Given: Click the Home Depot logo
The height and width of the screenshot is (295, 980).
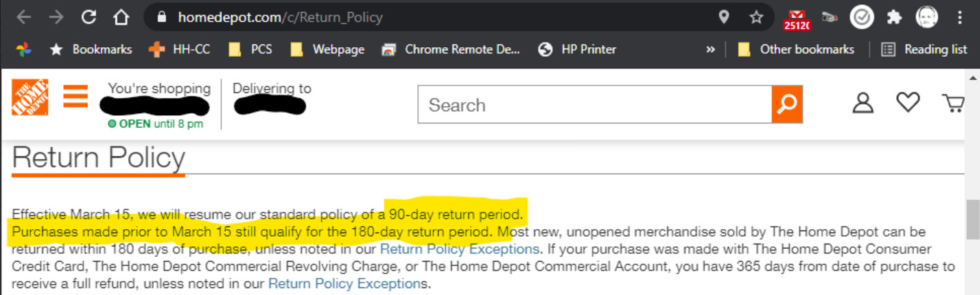Looking at the screenshot, I should 30,96.
